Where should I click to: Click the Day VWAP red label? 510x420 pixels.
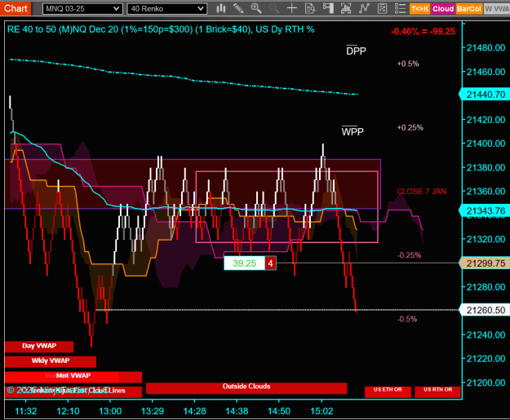pos(39,347)
